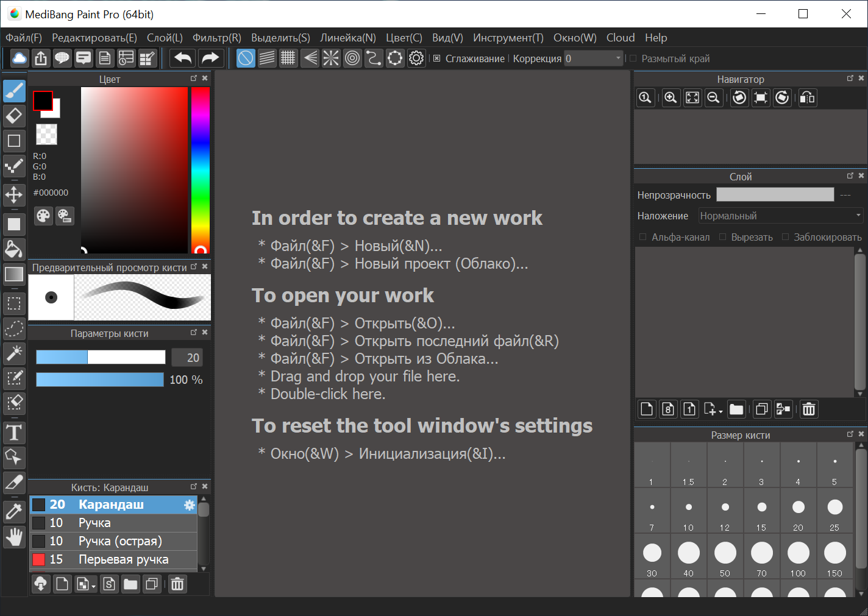The height and width of the screenshot is (616, 868).
Task: Check the Заблокировать option
Action: click(785, 237)
